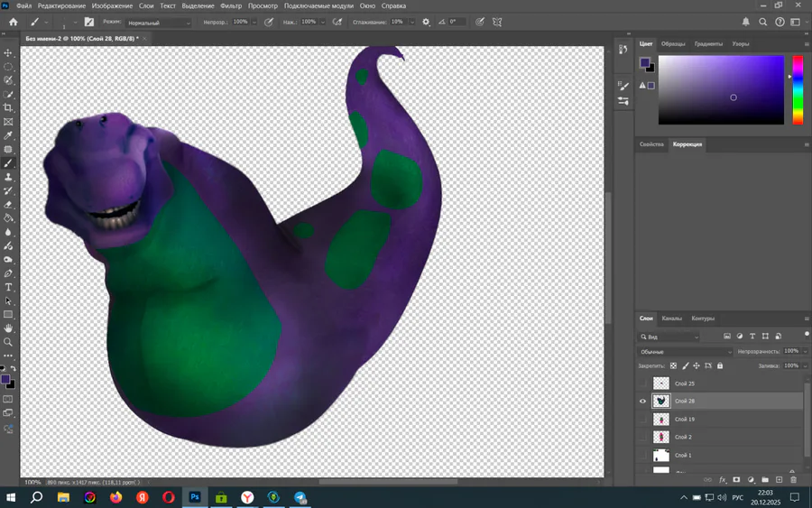This screenshot has width=812, height=508.
Task: Show Слой 2 via visibility box
Action: tap(642, 437)
